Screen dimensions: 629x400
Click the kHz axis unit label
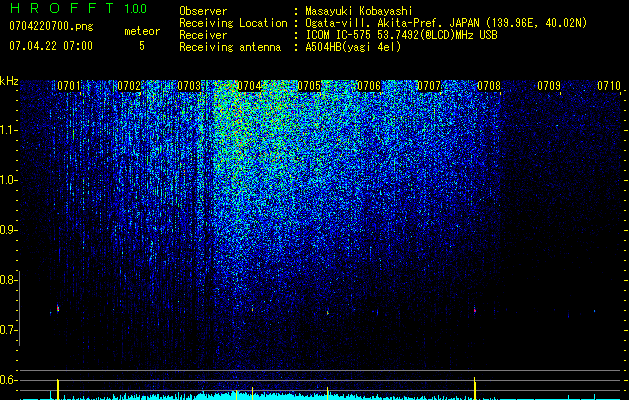[9, 81]
